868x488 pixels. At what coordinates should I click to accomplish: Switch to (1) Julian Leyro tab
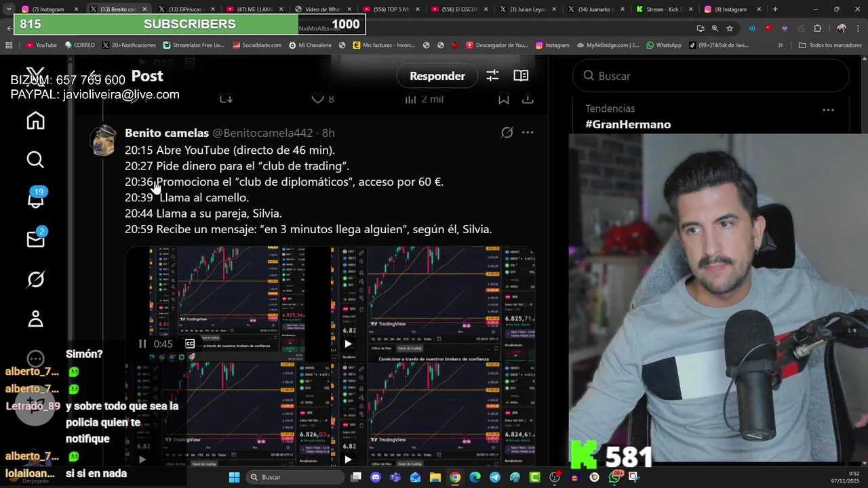(x=527, y=9)
